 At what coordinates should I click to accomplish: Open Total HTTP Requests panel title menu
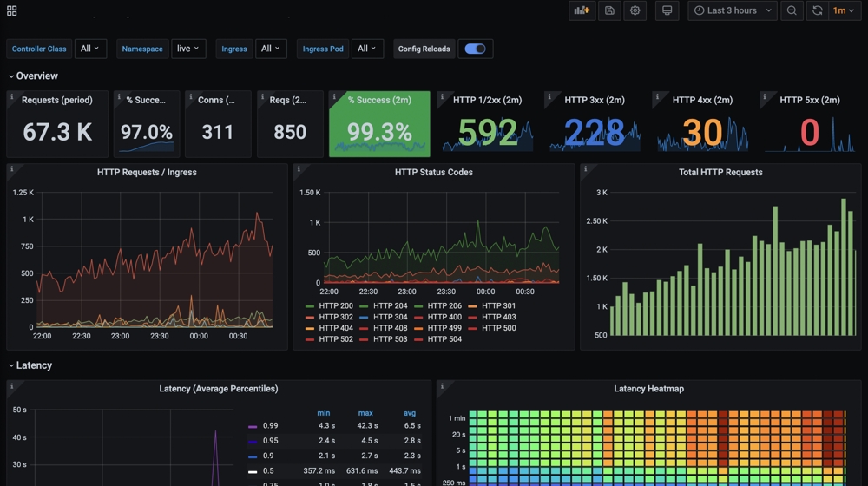tap(720, 172)
